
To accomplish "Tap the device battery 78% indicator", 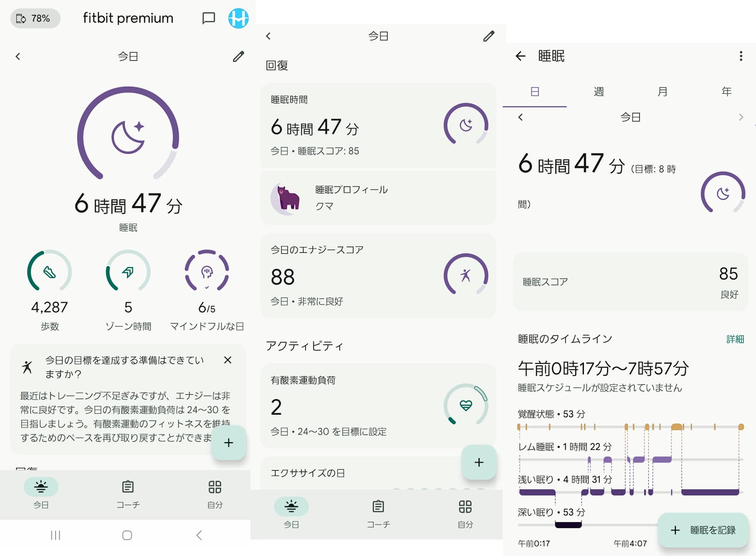I will click(x=35, y=19).
